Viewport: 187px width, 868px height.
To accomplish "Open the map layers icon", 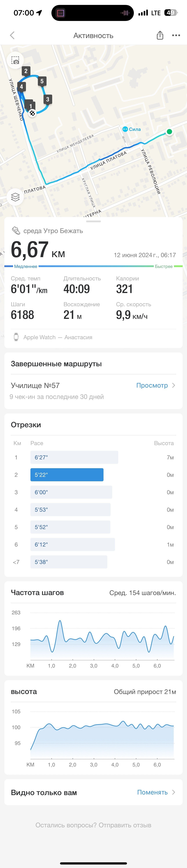I will [15, 197].
